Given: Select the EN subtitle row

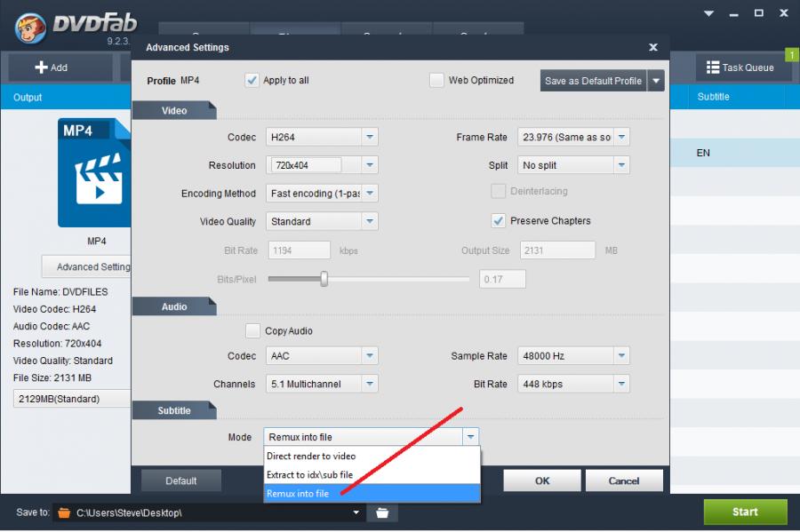Looking at the screenshot, I should pos(735,153).
